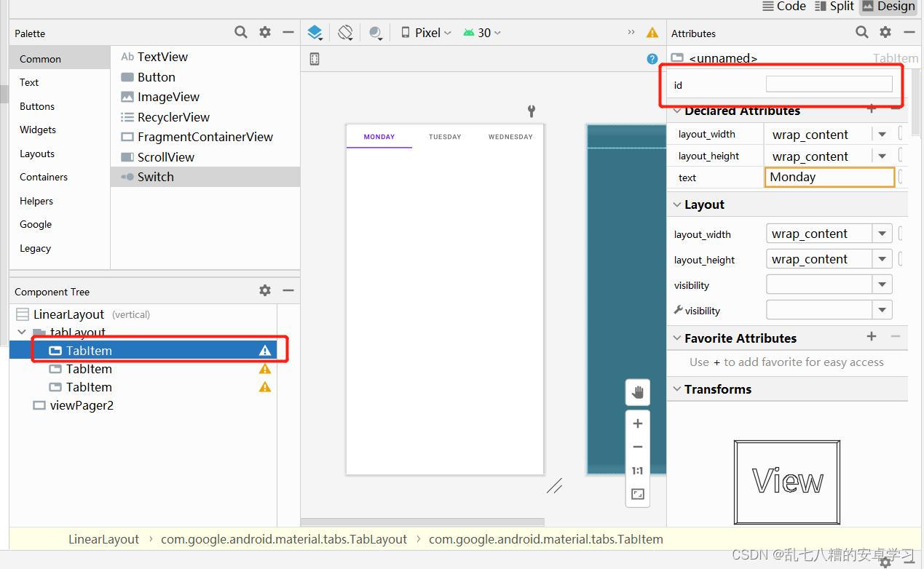Click the render warnings triangle in toolbar
Image resolution: width=924 pixels, height=569 pixels.
(653, 32)
